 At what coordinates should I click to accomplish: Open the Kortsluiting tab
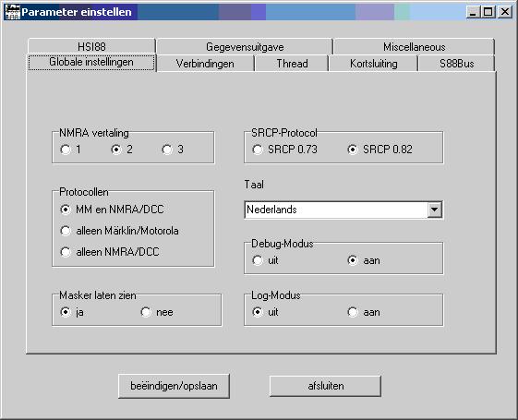tap(374, 64)
